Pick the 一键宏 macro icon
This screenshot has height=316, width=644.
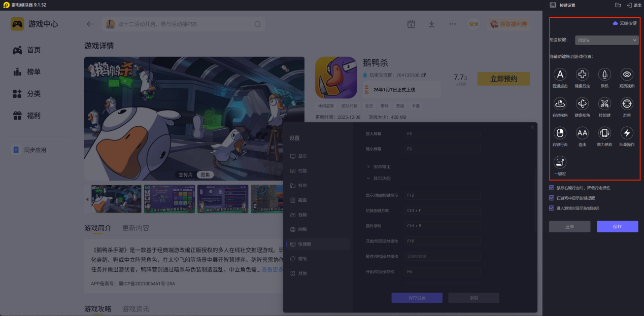(x=560, y=162)
